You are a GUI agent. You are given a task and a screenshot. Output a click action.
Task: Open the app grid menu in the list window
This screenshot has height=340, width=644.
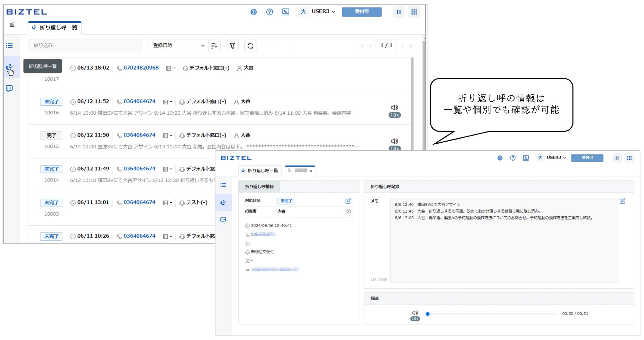pyautogui.click(x=414, y=12)
